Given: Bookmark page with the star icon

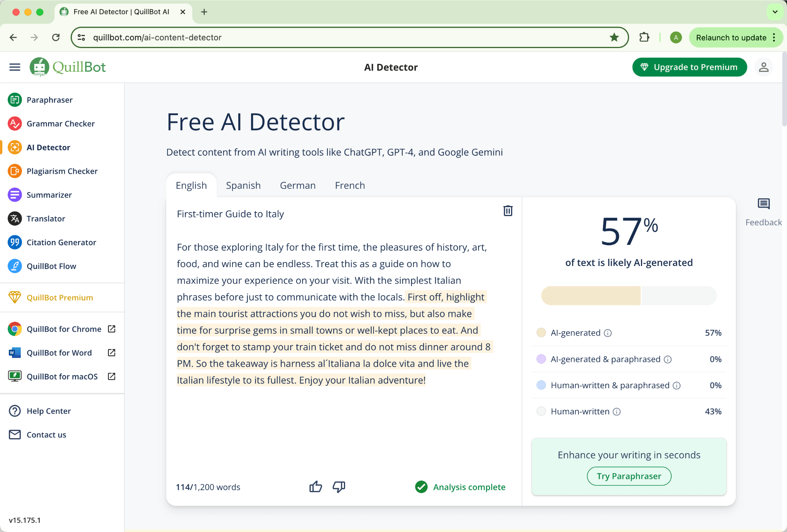Looking at the screenshot, I should pos(614,37).
